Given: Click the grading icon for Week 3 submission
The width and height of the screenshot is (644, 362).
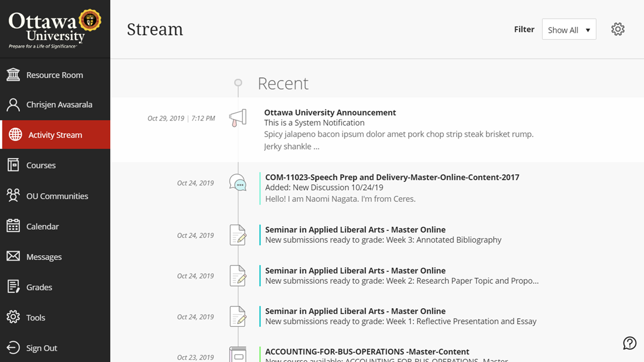Looking at the screenshot, I should (x=238, y=235).
